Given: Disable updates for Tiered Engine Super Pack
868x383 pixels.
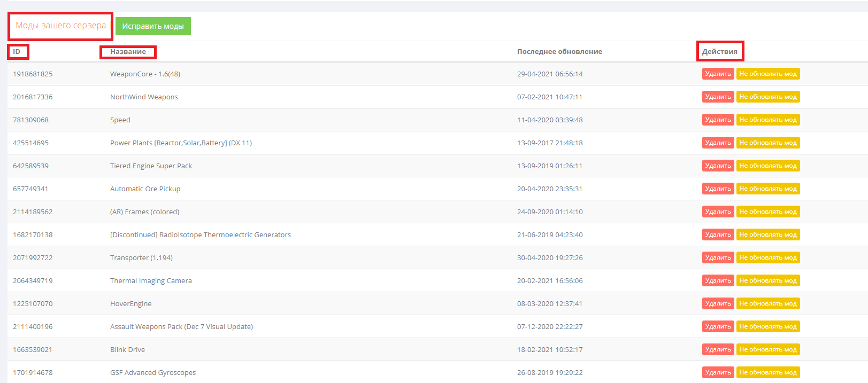Looking at the screenshot, I should 768,166.
